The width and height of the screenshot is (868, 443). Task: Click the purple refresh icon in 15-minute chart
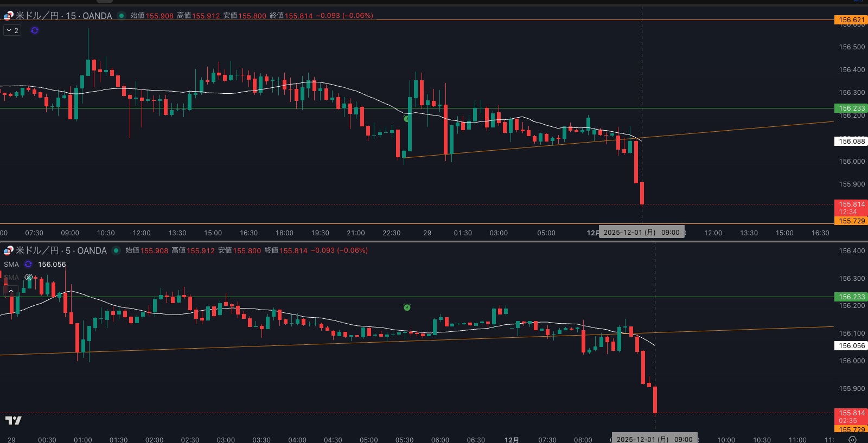[35, 30]
